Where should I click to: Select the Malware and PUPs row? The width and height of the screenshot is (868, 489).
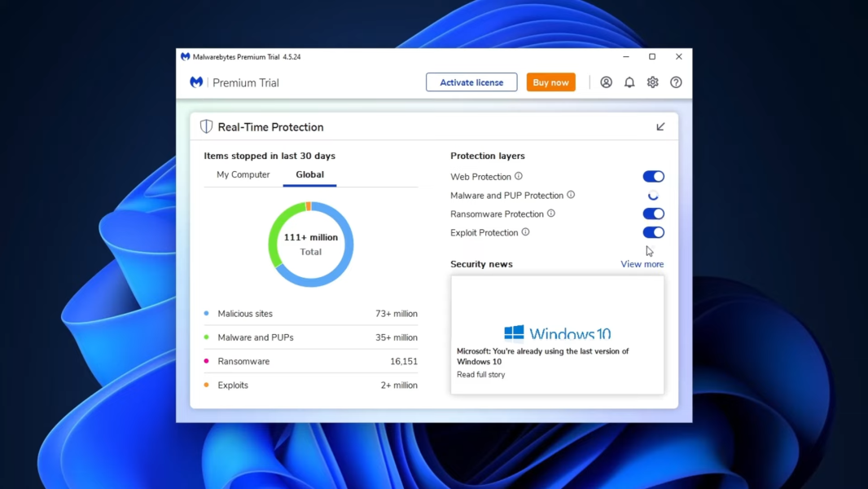pos(310,337)
